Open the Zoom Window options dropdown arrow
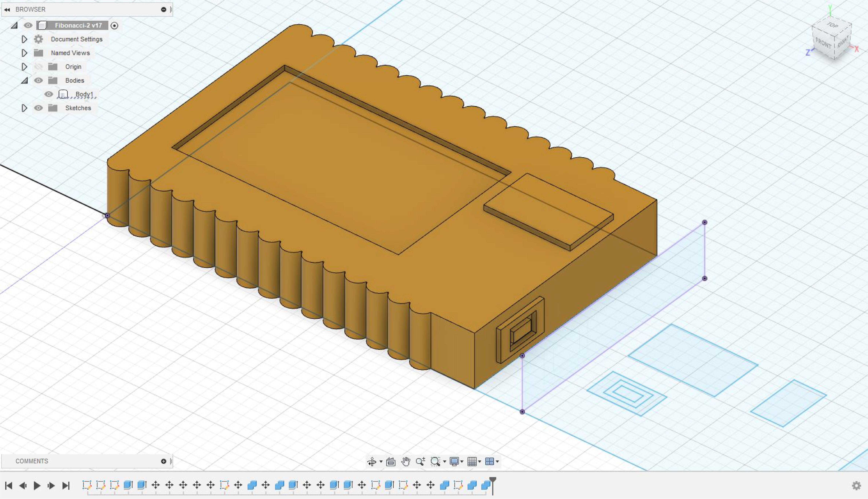This screenshot has height=499, width=868. (444, 462)
